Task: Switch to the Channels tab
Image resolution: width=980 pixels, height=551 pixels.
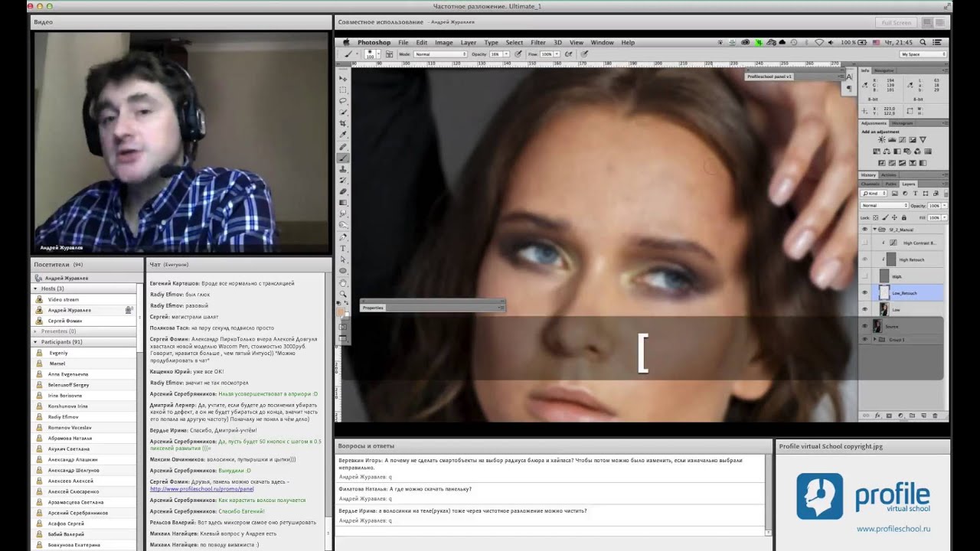Action: (871, 184)
